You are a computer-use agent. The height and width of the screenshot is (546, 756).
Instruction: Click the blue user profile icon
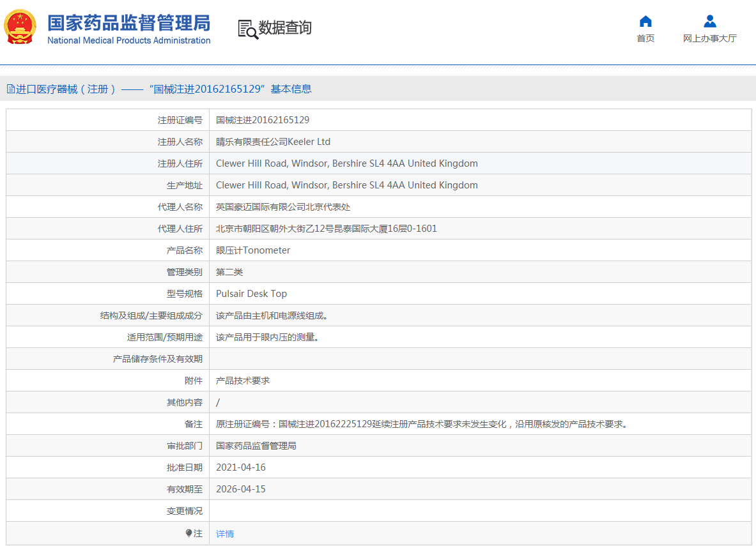710,21
